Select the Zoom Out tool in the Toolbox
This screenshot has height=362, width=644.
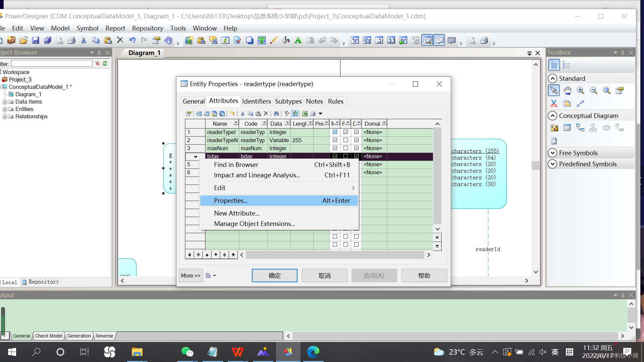point(593,90)
